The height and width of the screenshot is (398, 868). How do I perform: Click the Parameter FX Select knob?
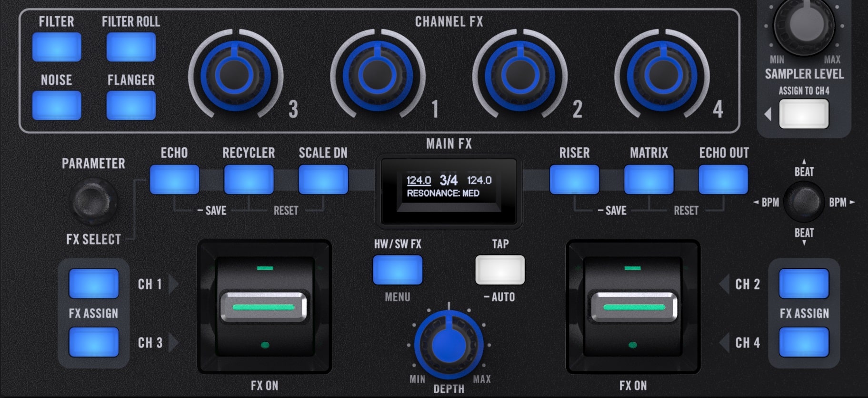coord(93,201)
